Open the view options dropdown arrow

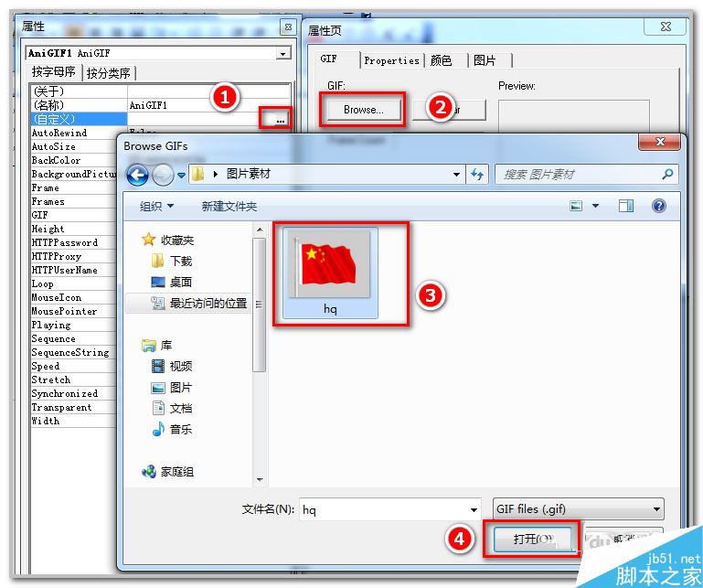pos(595,206)
